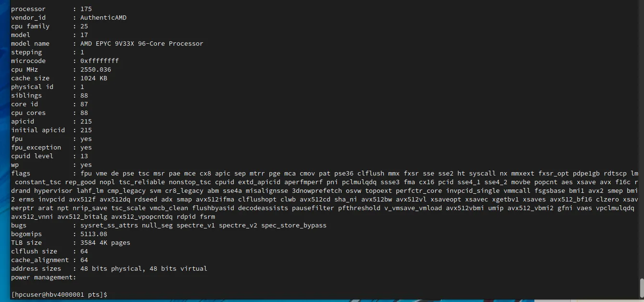Click the power management label
The image size is (644, 302).
point(44,277)
